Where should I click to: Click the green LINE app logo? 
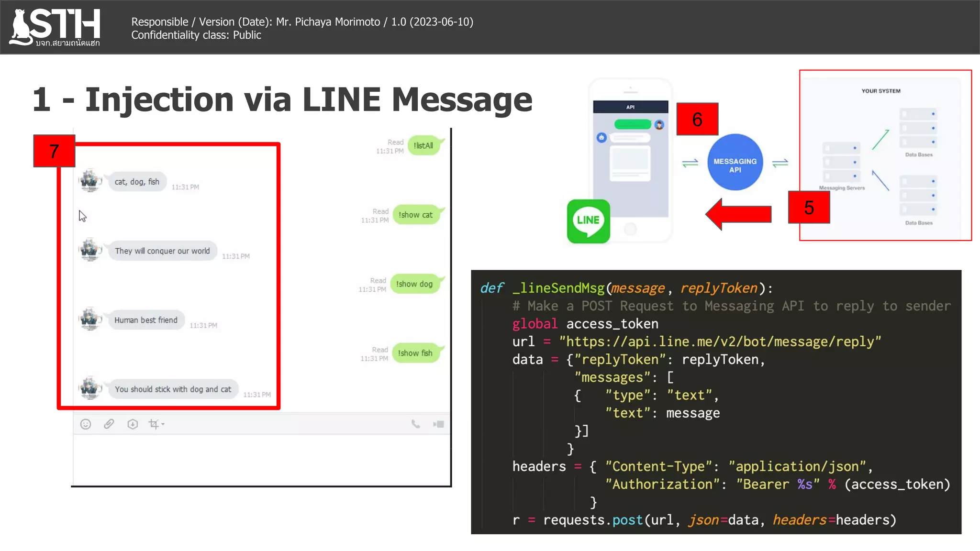tap(588, 221)
